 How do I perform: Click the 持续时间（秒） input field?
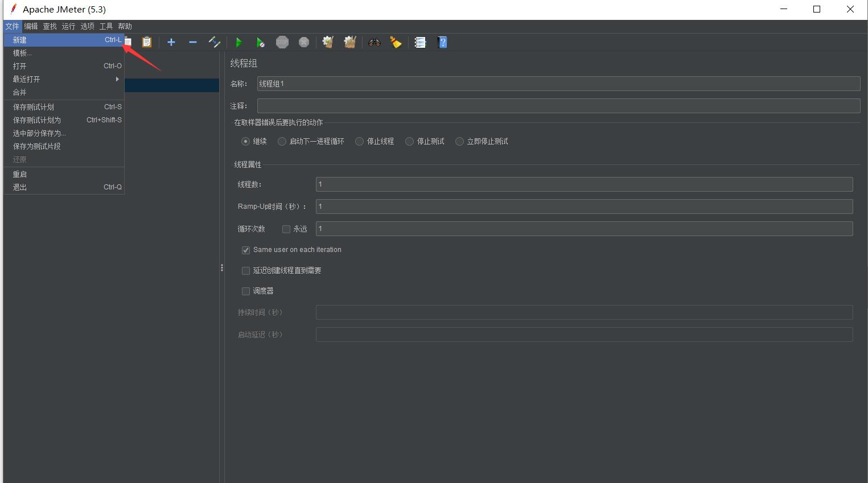pyautogui.click(x=584, y=312)
